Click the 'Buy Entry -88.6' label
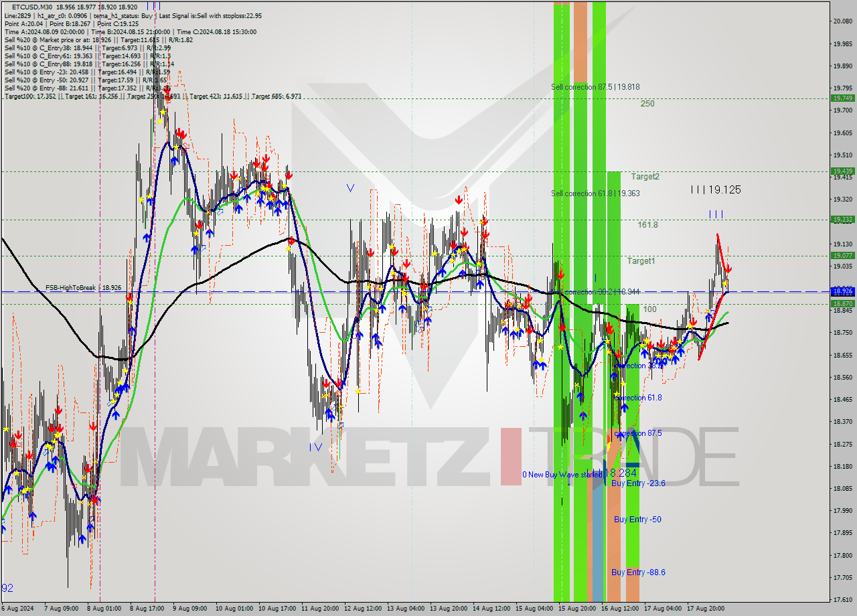The height and width of the screenshot is (616, 857). click(x=638, y=572)
